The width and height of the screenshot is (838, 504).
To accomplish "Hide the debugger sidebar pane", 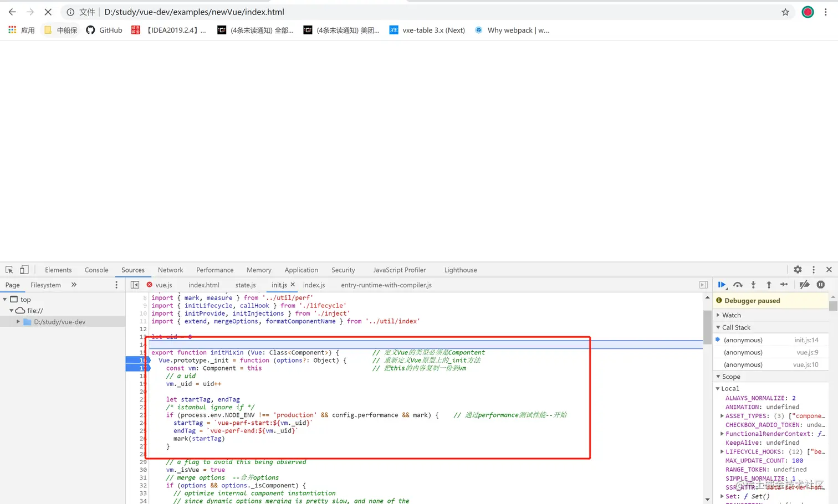I will point(703,285).
